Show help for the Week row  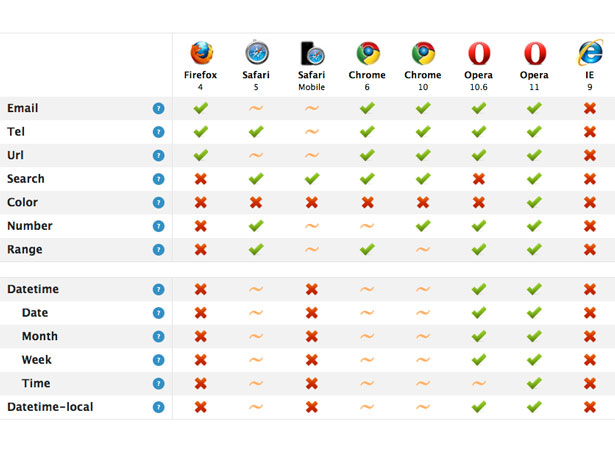pyautogui.click(x=158, y=360)
